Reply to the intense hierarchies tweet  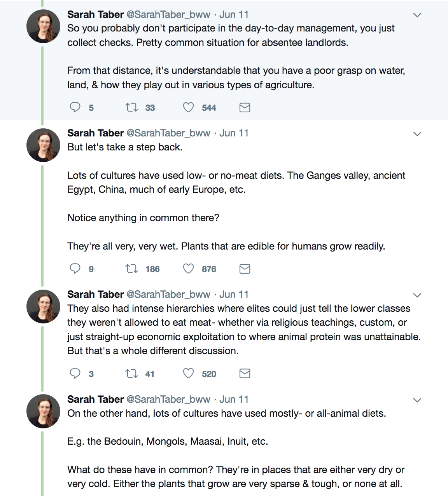(x=75, y=374)
